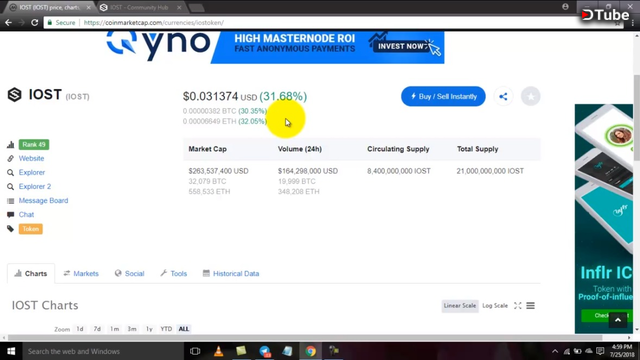The width and height of the screenshot is (640, 360).
Task: Click the list icon beside Message Board
Action: click(x=11, y=201)
